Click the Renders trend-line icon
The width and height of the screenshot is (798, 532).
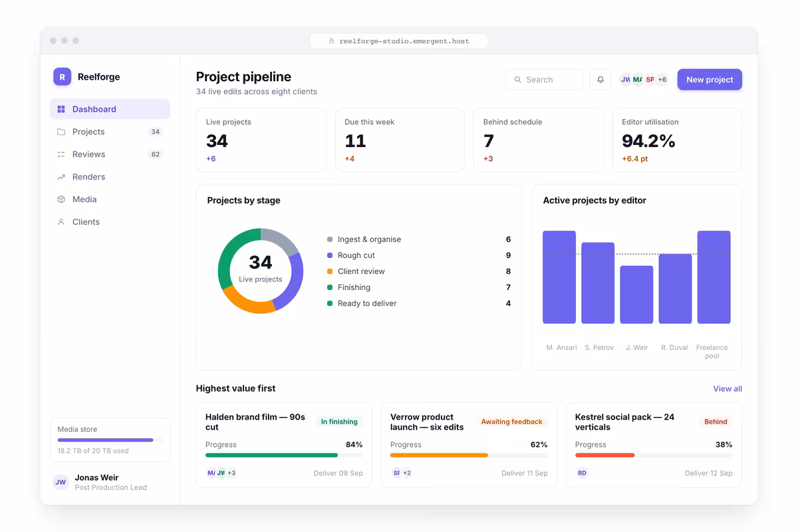point(61,177)
